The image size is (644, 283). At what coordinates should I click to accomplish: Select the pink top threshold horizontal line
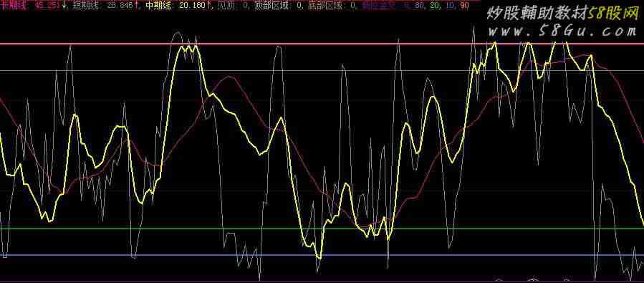click(x=322, y=44)
